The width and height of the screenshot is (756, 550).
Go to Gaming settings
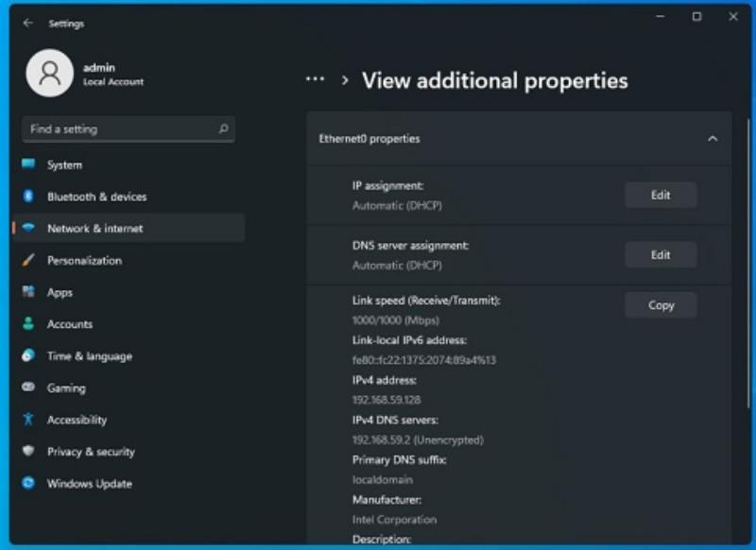tap(129, 387)
